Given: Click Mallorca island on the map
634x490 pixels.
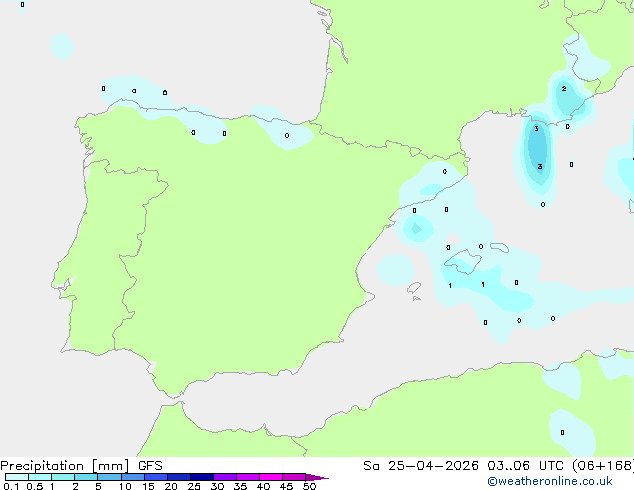Looking at the screenshot, I should tap(464, 264).
